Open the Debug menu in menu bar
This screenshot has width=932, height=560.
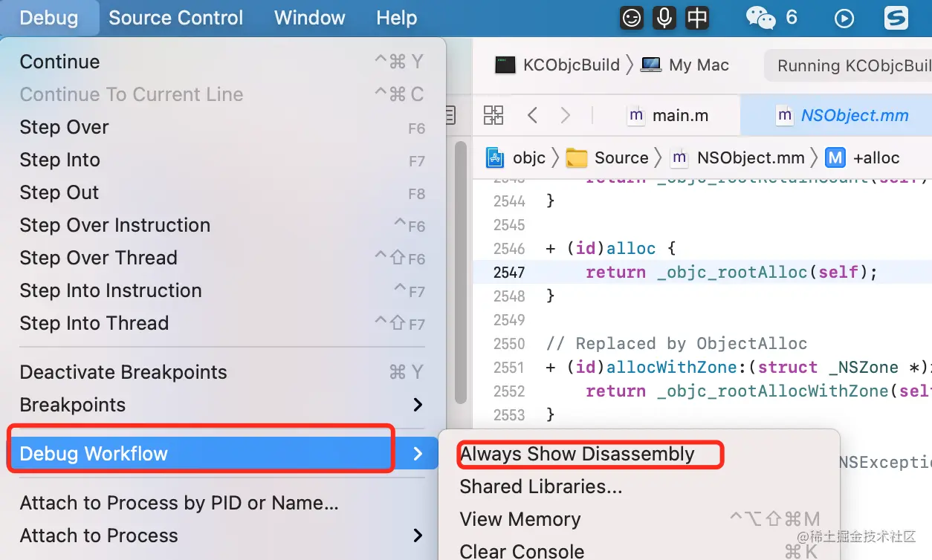pyautogui.click(x=49, y=18)
